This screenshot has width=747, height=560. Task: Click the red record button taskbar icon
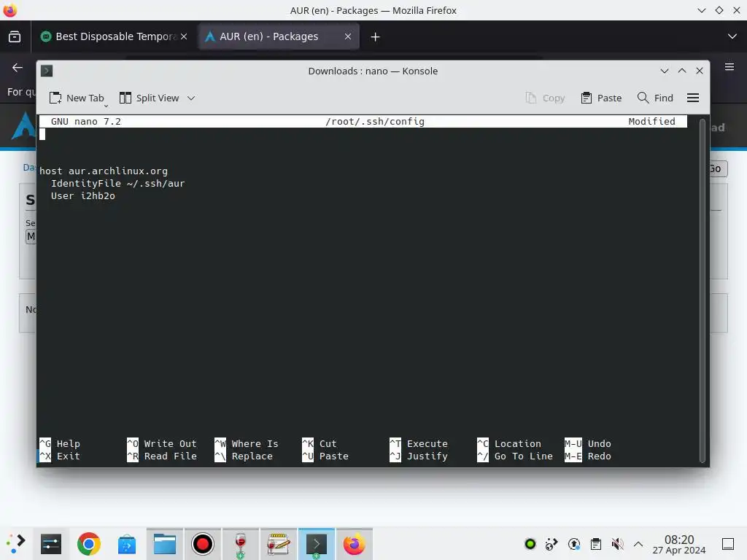[203, 544]
